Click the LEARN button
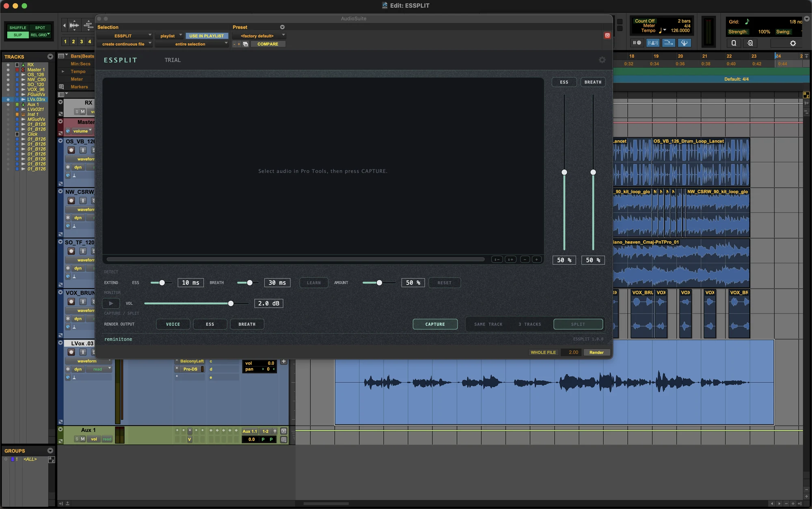Screen dimensions: 812x509 click(x=314, y=283)
